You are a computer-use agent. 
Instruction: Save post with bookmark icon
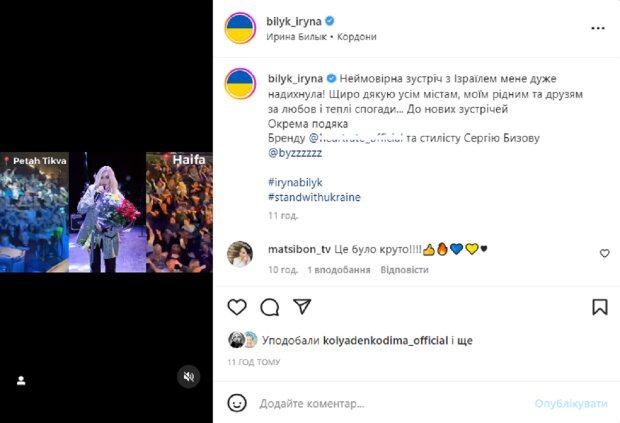point(599,307)
